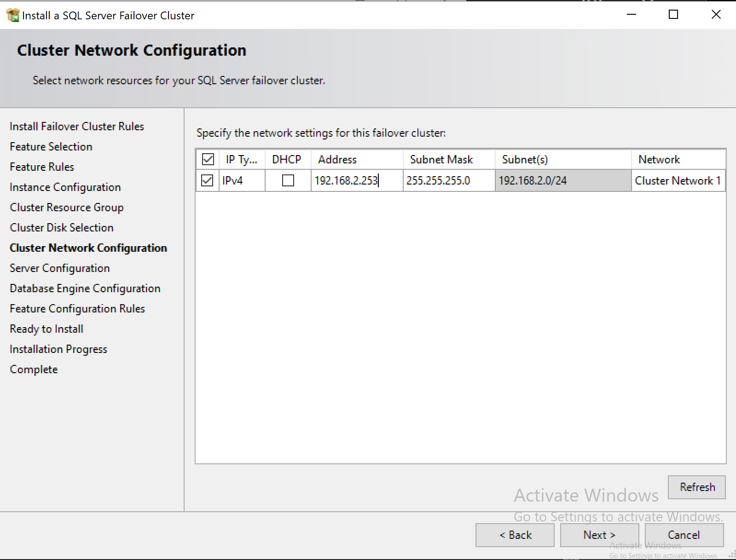
Task: Maximize the installer window
Action: point(673,15)
